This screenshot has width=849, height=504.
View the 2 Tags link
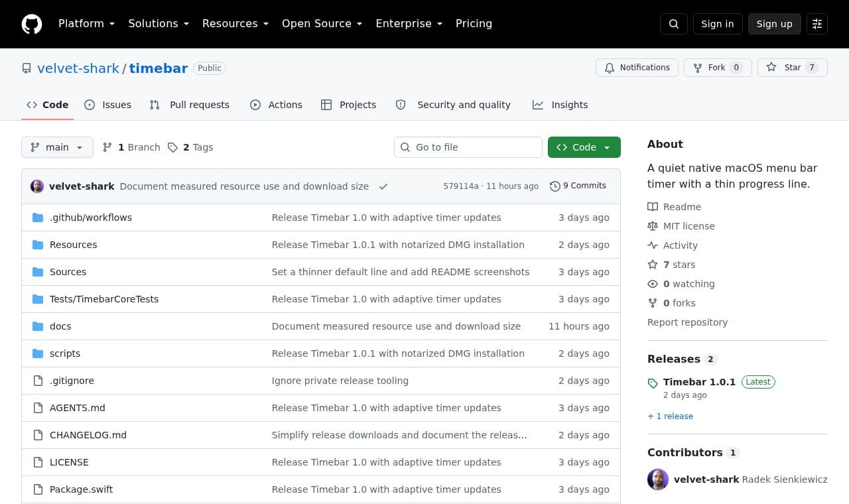tap(190, 147)
